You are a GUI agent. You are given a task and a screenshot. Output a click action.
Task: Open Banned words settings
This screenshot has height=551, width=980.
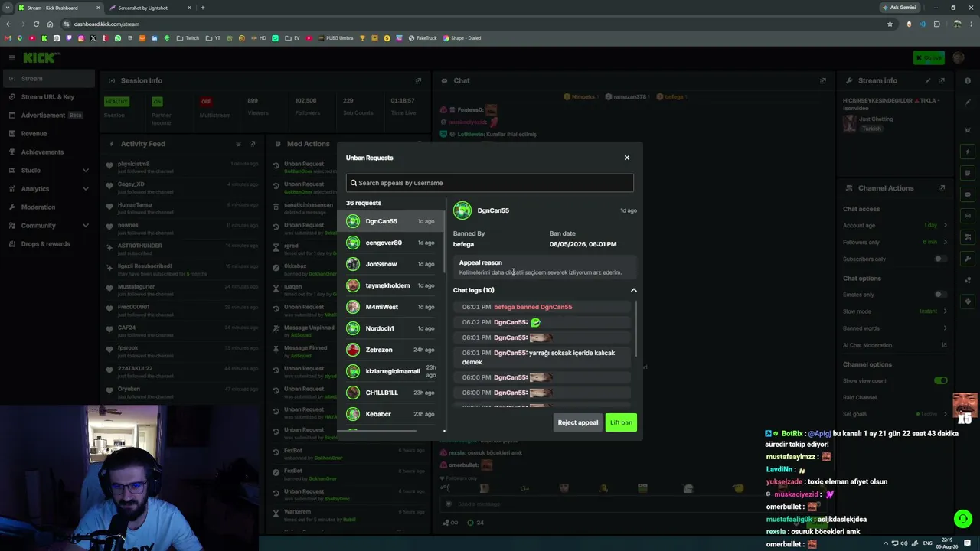[x=896, y=328]
